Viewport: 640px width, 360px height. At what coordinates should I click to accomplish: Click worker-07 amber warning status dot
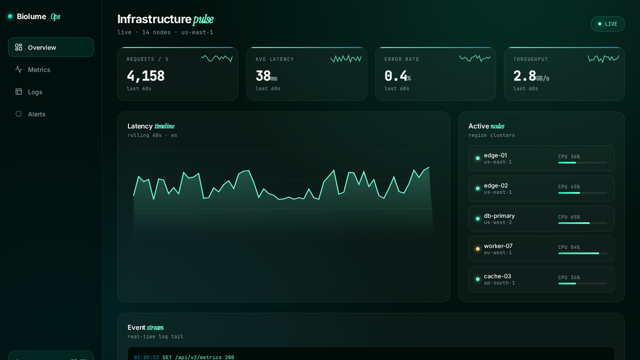click(x=478, y=249)
